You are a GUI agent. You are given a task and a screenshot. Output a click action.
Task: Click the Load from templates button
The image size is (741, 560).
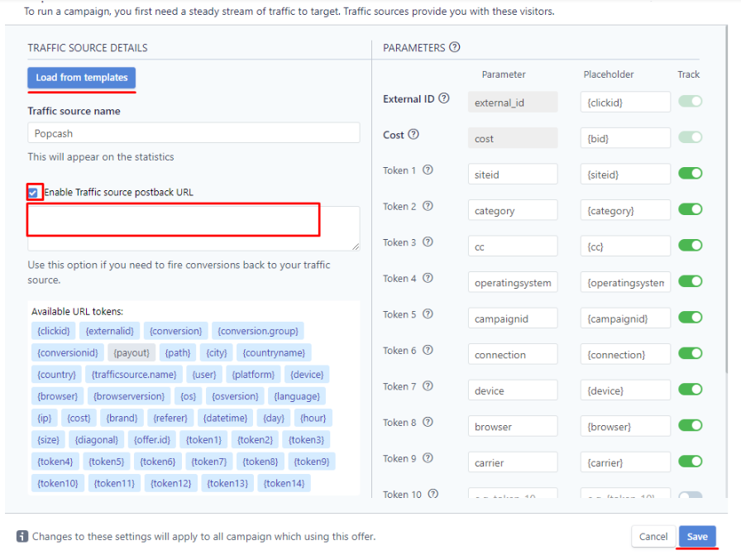[x=81, y=78]
